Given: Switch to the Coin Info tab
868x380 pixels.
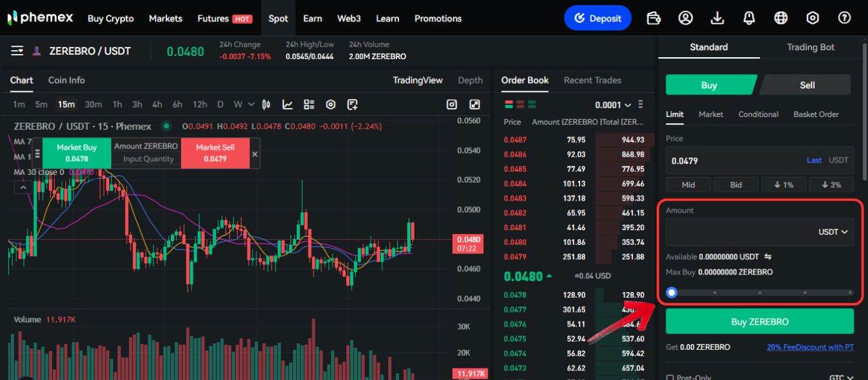Looking at the screenshot, I should (x=66, y=80).
